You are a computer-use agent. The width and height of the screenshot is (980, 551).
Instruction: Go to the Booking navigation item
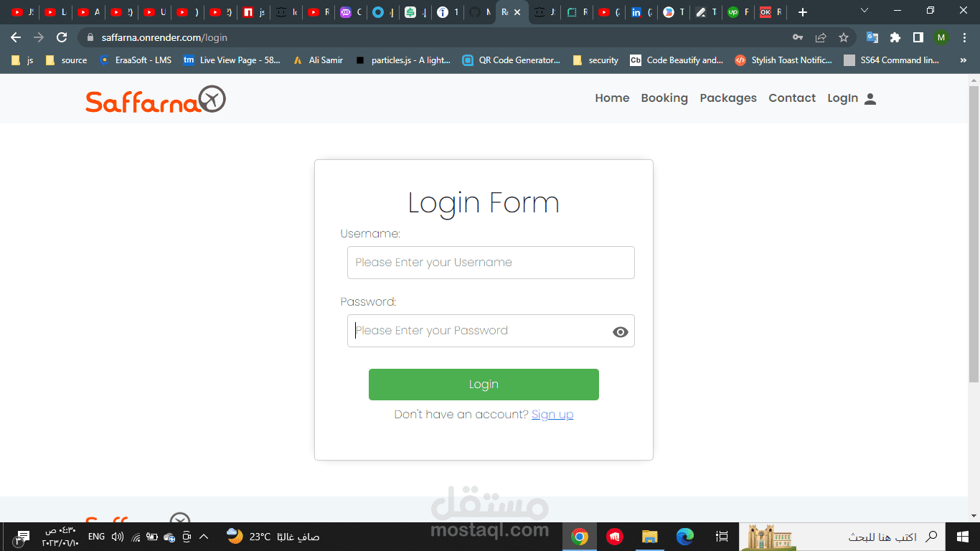(x=664, y=98)
